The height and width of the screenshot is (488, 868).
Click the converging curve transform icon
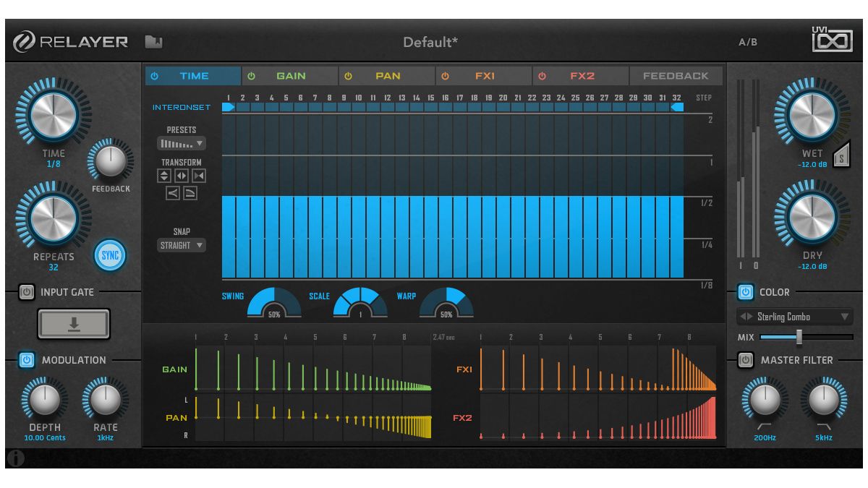(173, 193)
